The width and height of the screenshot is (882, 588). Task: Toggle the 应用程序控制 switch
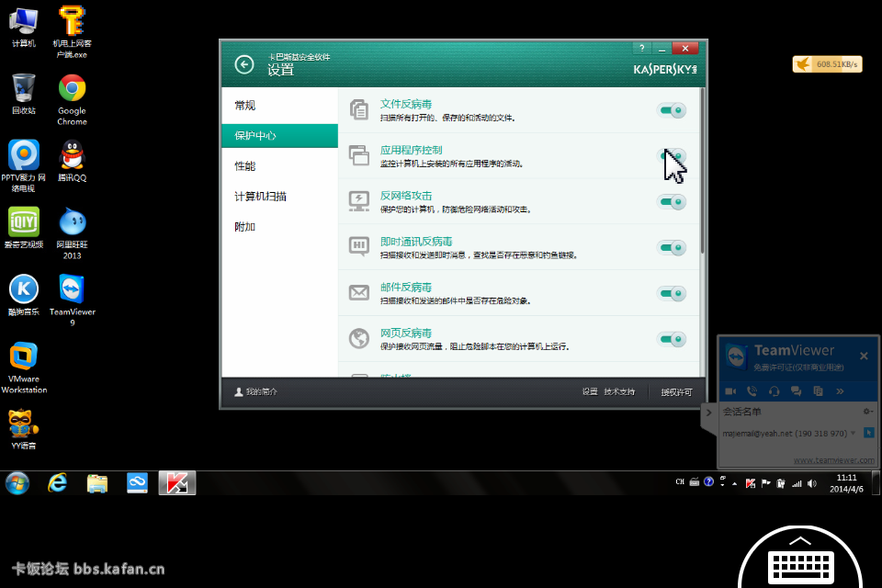pyautogui.click(x=671, y=155)
